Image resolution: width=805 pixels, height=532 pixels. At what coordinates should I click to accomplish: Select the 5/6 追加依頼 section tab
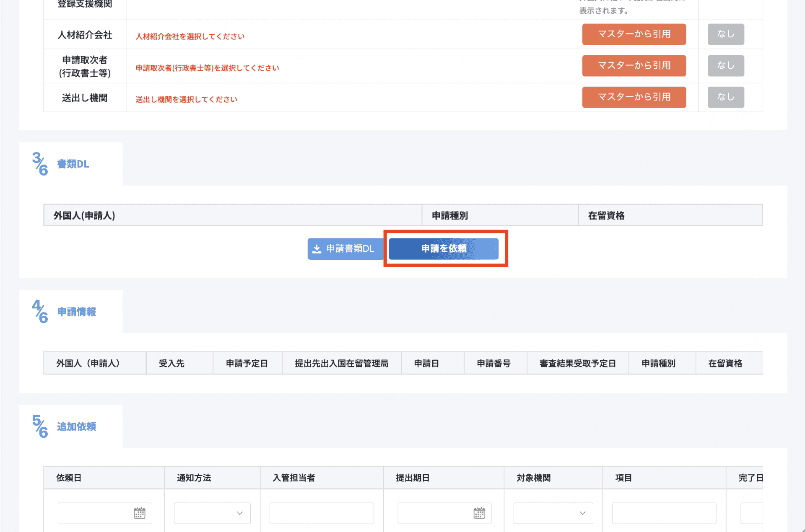click(x=71, y=426)
